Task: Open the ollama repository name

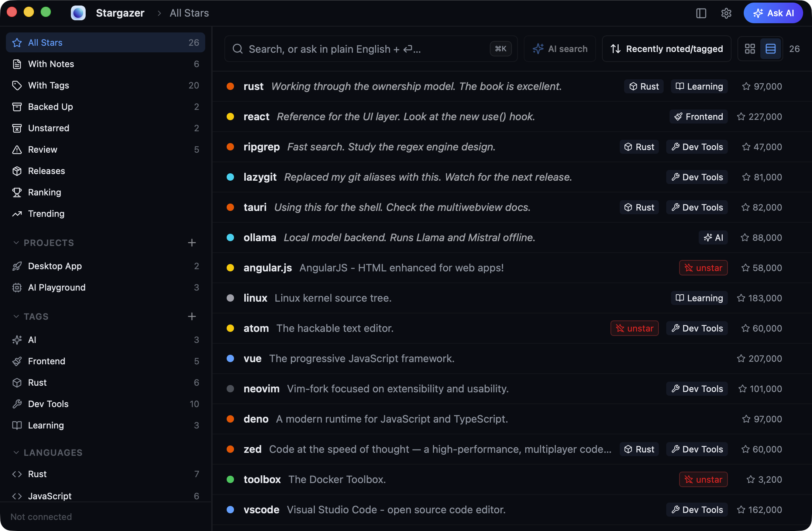Action: [x=260, y=237]
